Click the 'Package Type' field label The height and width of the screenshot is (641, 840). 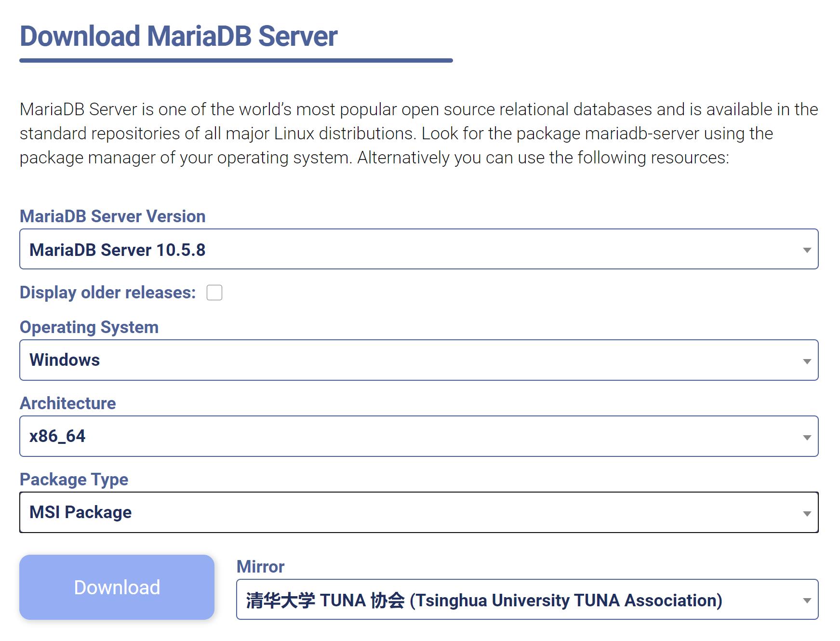(x=74, y=480)
